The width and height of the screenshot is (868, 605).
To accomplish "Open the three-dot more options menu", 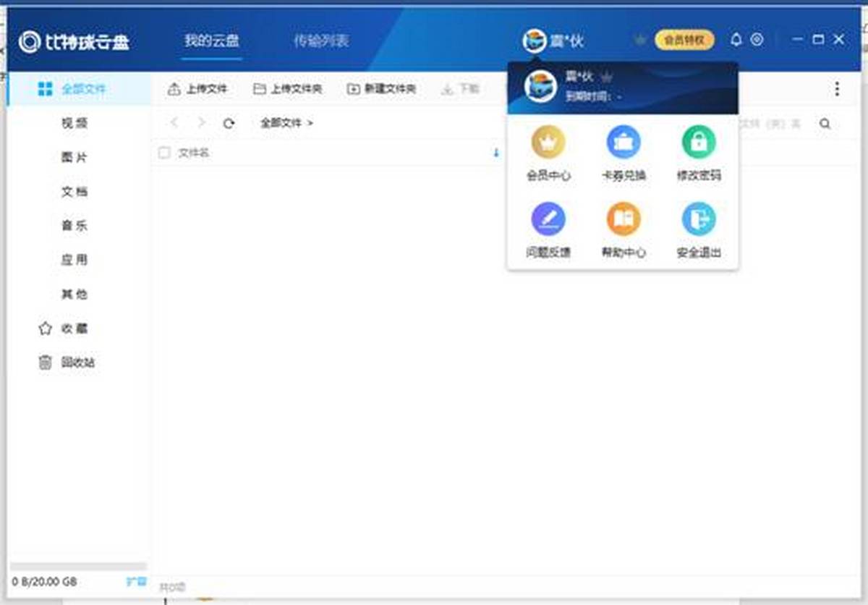I will (837, 89).
